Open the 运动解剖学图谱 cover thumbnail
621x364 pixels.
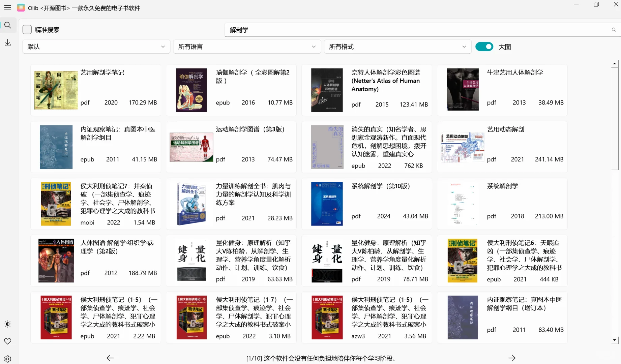pyautogui.click(x=191, y=147)
